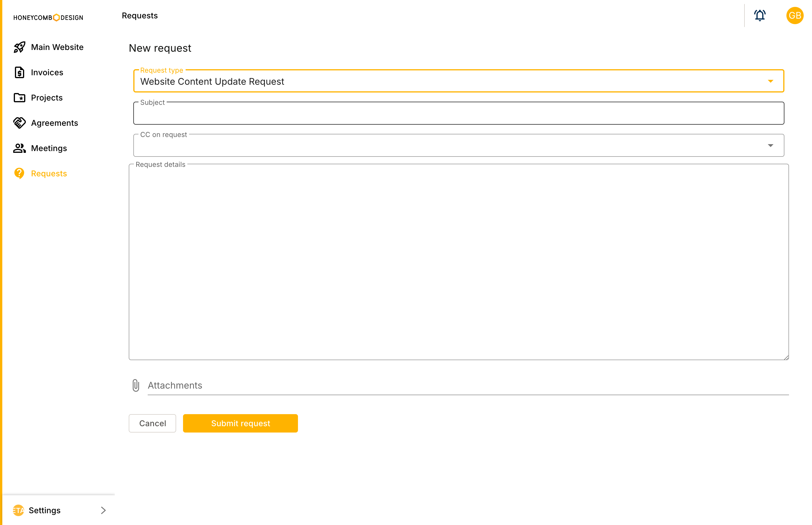Click the Settings avatar icon
The image size is (812, 525).
18,510
